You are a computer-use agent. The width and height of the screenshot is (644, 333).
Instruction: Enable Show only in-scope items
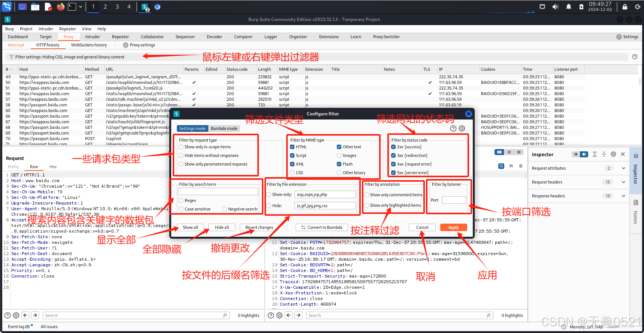tap(181, 147)
